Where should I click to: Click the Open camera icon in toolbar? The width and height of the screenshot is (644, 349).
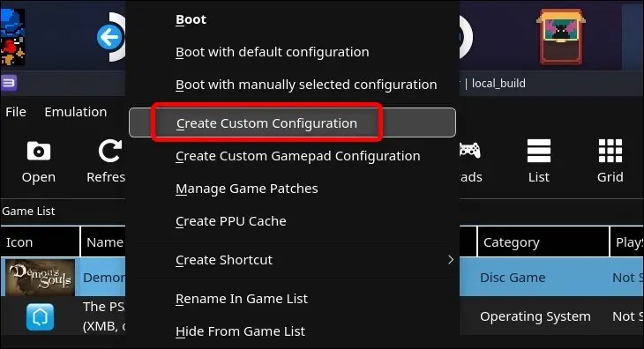tap(39, 151)
